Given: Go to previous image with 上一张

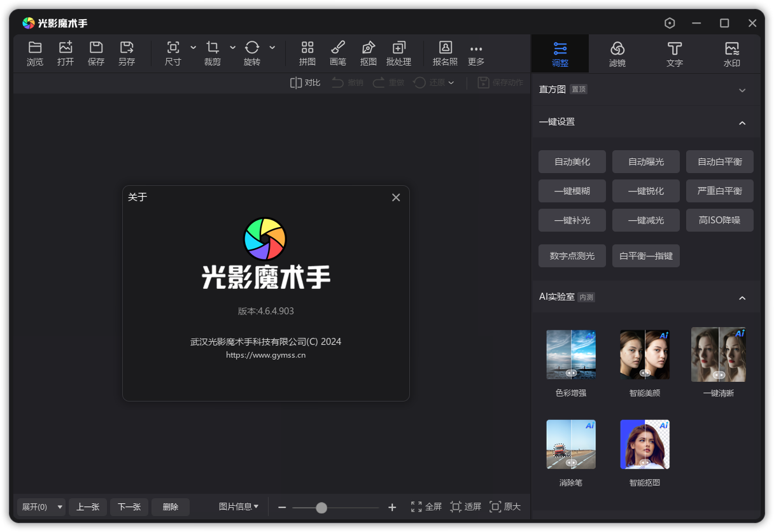Looking at the screenshot, I should 88,507.
